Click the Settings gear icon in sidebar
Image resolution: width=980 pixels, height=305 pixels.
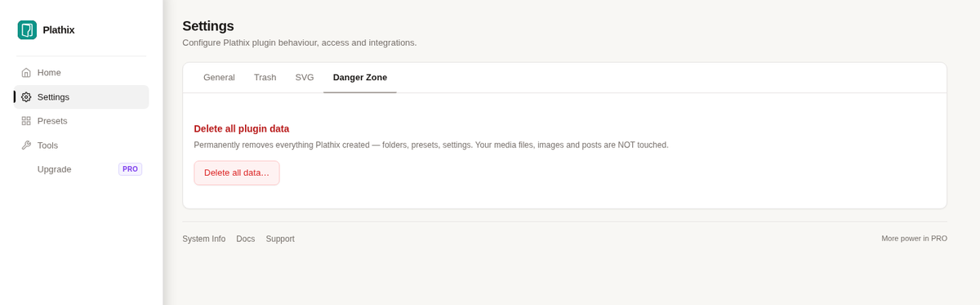pyautogui.click(x=26, y=96)
